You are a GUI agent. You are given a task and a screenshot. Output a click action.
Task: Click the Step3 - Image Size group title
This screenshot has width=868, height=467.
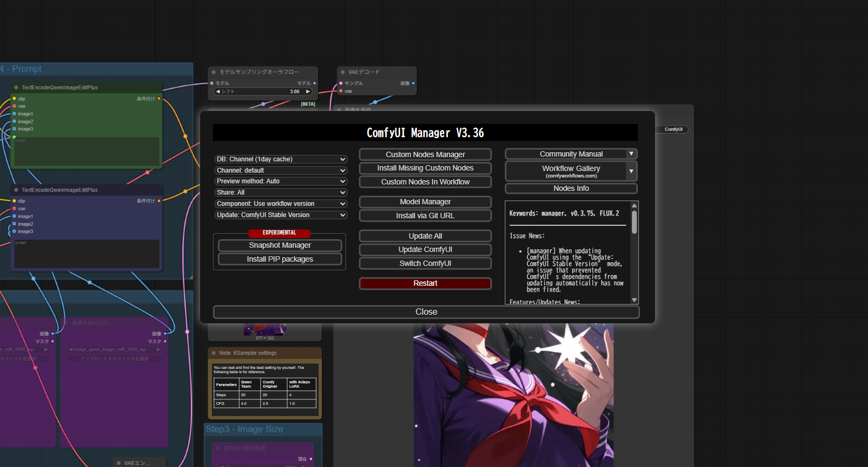tap(245, 429)
